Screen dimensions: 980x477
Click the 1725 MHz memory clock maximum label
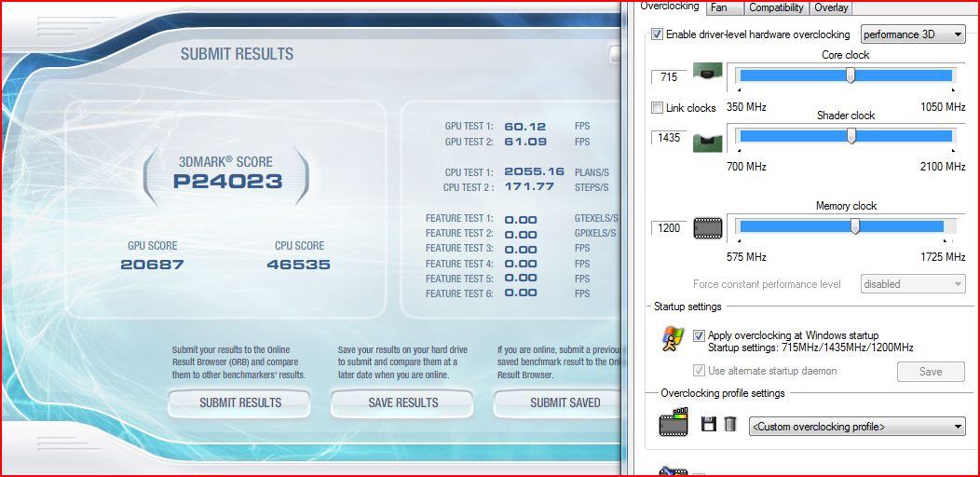tap(943, 257)
